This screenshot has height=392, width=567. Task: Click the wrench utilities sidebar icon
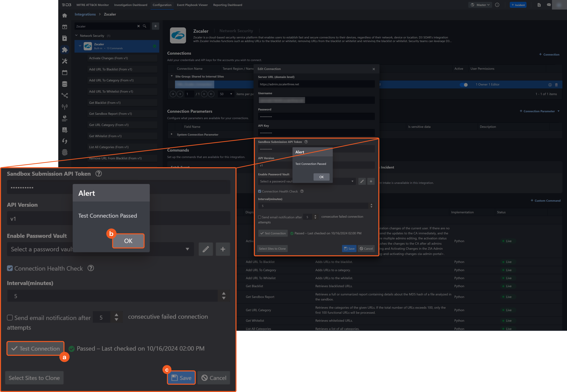tap(65, 61)
